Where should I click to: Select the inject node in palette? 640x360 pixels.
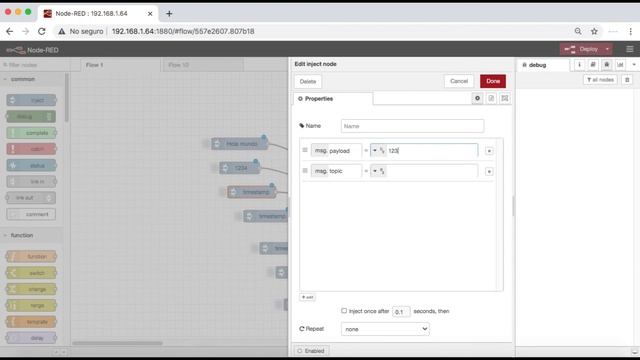coord(31,100)
